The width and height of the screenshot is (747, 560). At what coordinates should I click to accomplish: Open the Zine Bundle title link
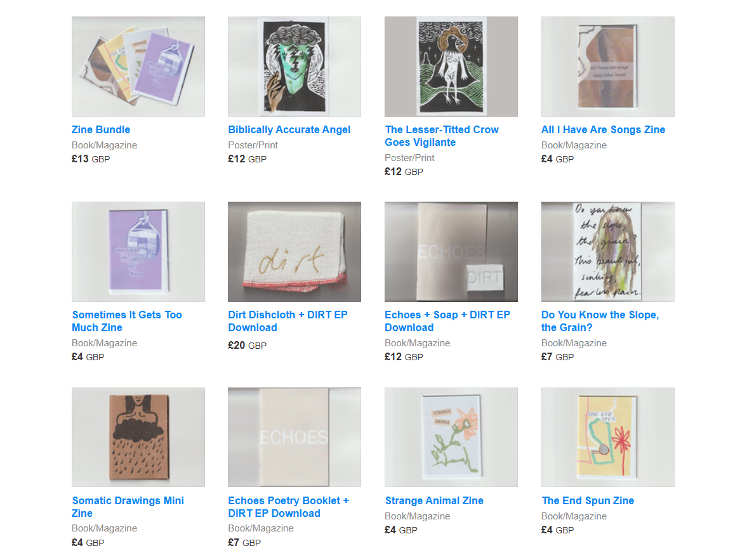[101, 129]
